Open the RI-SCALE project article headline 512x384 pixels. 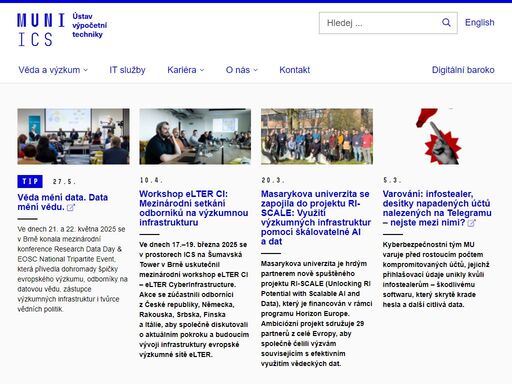[x=316, y=218]
